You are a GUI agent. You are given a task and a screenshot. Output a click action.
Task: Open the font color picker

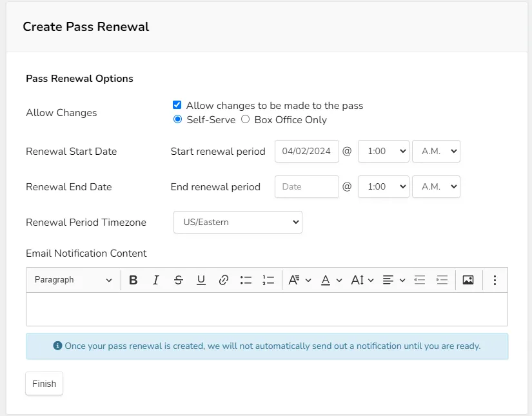click(331, 280)
